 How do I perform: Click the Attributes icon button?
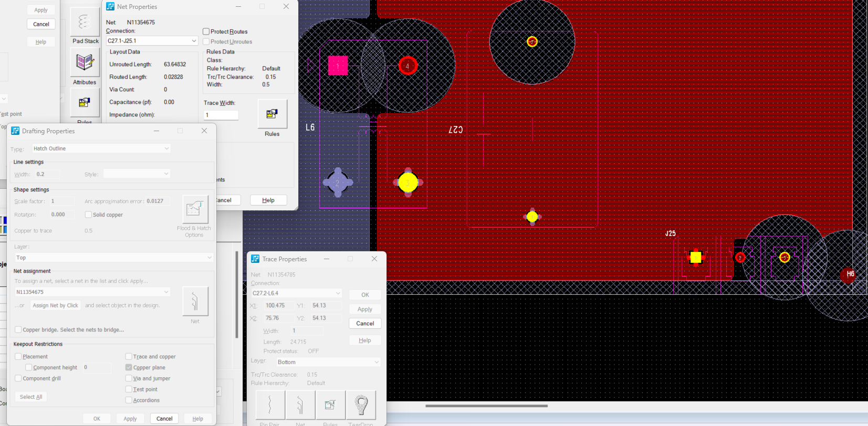click(85, 62)
